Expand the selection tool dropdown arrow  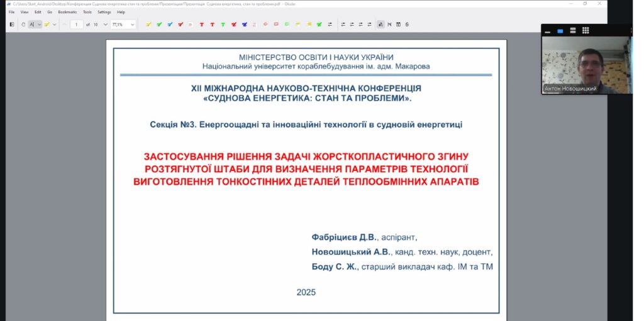pyautogui.click(x=39, y=24)
